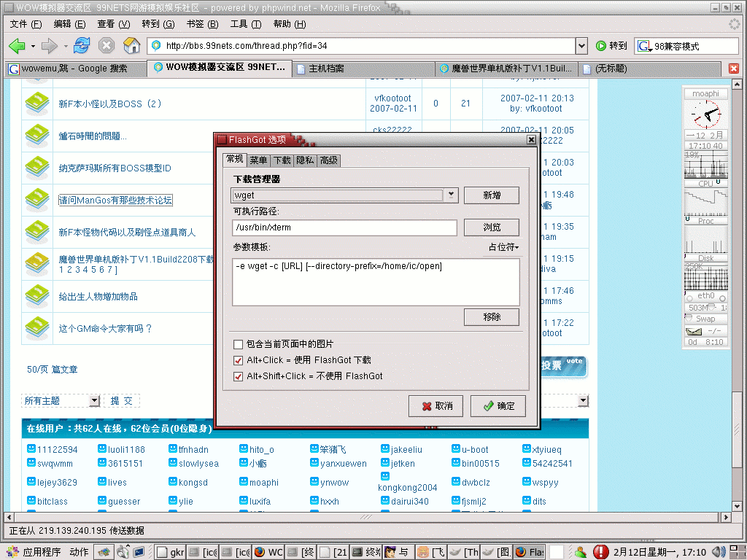This screenshot has width=747, height=560.
Task: Click the 浏览 browse button
Action: 492,227
